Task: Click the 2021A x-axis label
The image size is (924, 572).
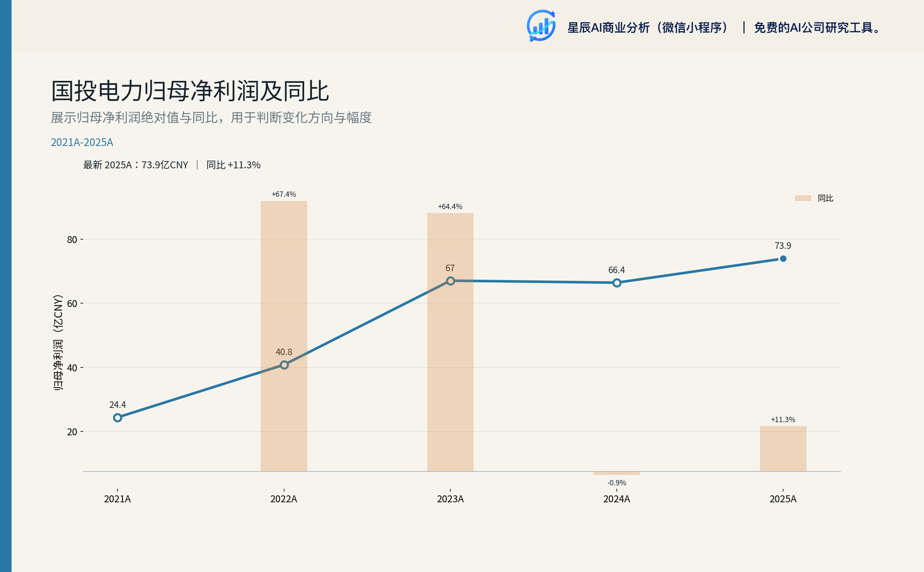Action: (x=117, y=499)
